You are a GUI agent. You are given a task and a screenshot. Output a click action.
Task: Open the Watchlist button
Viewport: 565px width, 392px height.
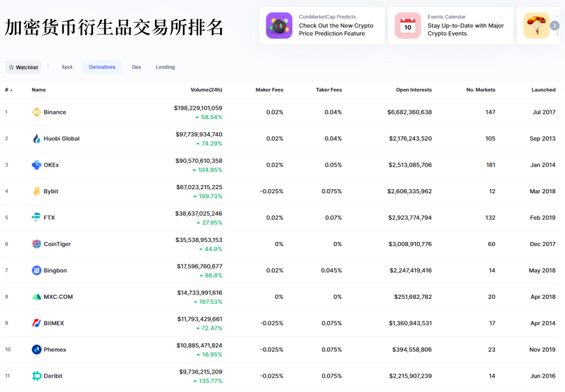23,68
